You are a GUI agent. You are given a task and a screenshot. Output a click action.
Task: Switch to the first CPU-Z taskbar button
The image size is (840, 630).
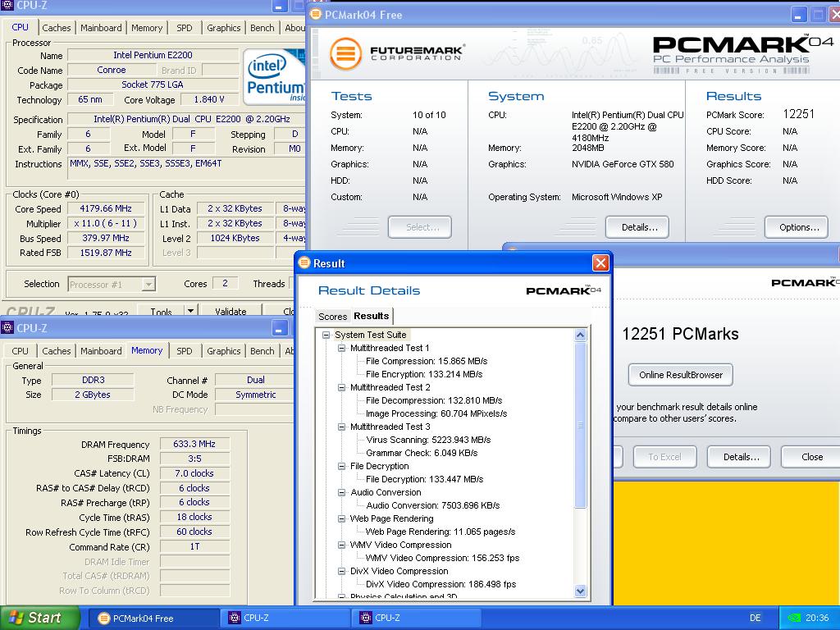[x=285, y=619]
